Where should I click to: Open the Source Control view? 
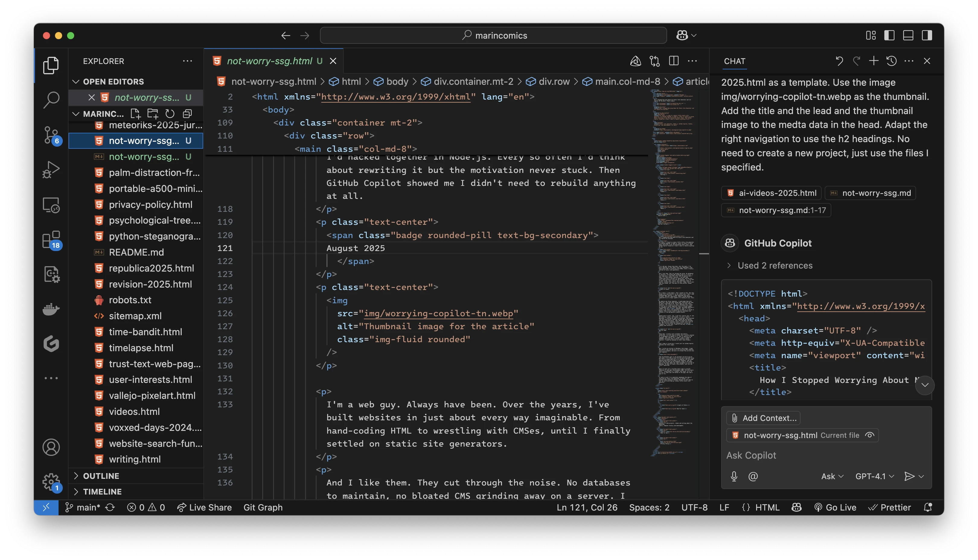click(x=51, y=135)
